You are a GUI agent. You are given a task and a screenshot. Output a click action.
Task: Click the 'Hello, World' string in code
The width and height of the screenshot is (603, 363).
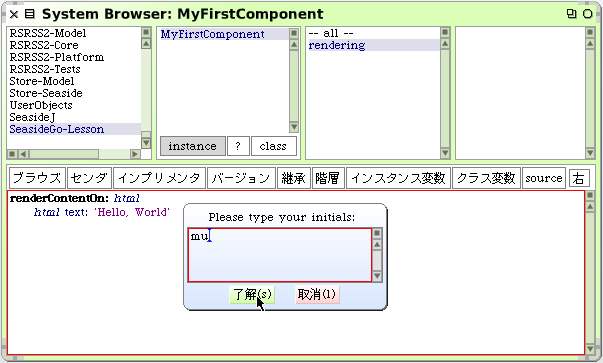(132, 212)
